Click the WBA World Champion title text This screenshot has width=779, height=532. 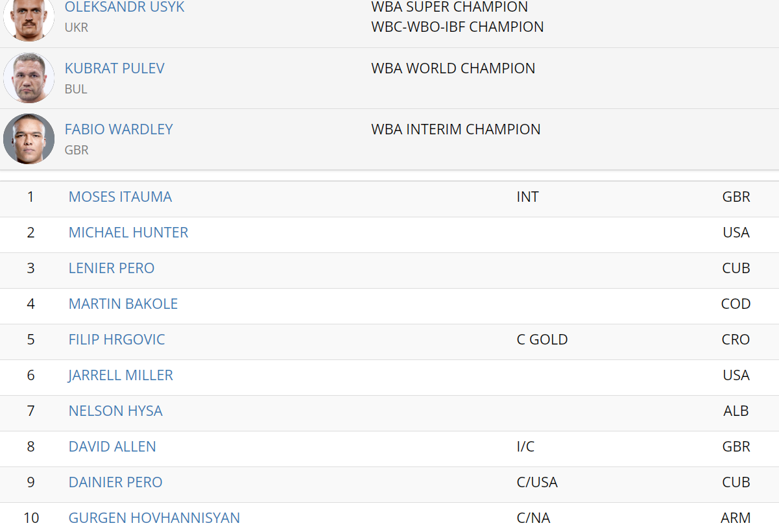tap(453, 68)
